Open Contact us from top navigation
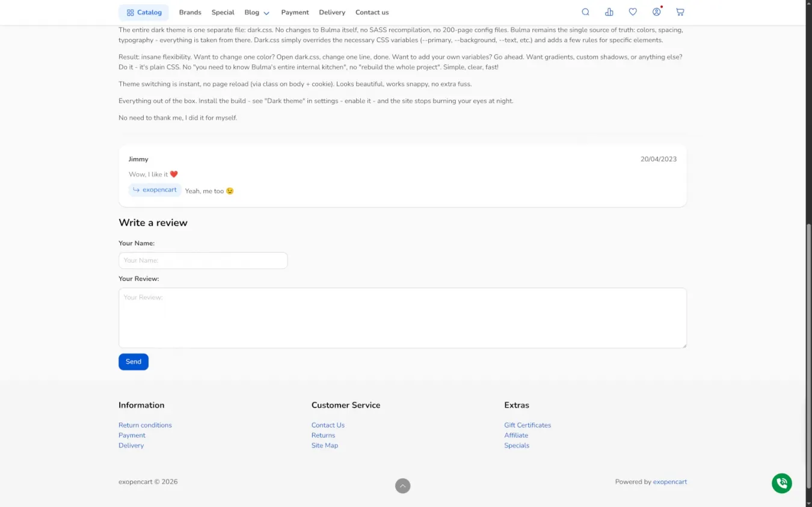This screenshot has width=812, height=507. 372,13
